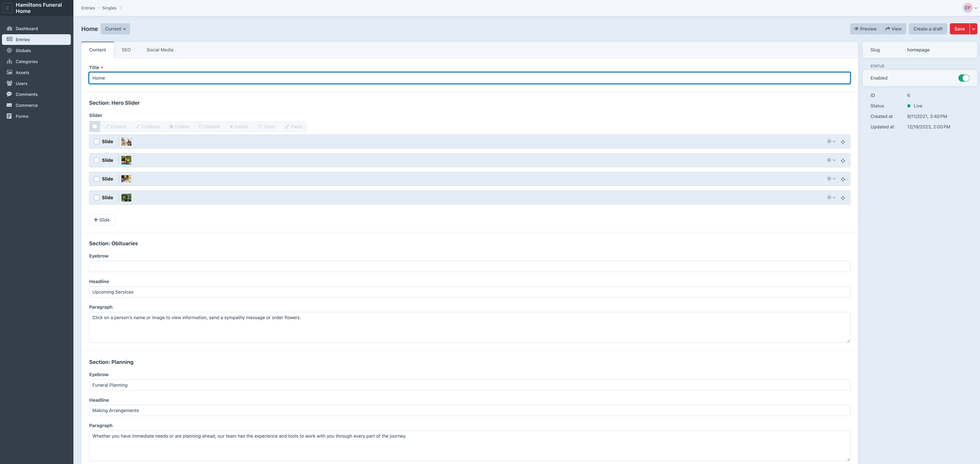
Task: Open the Current revision dropdown
Action: [x=115, y=29]
